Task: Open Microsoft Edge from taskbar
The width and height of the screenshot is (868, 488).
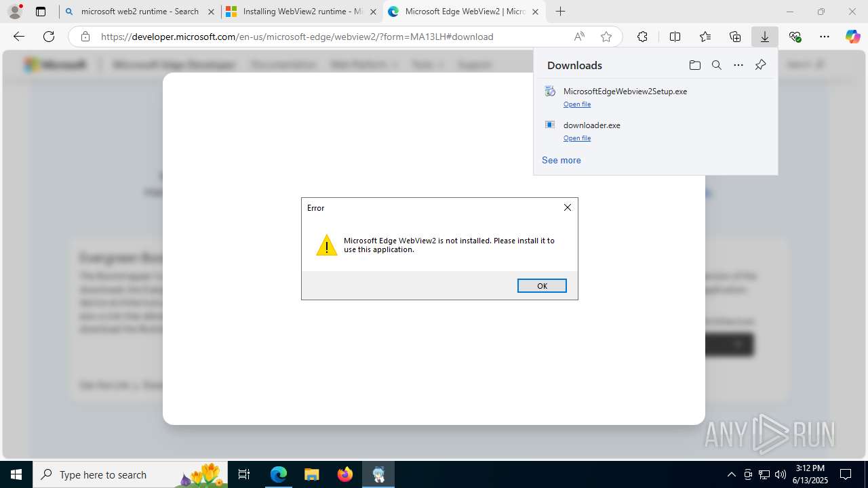Action: point(279,474)
